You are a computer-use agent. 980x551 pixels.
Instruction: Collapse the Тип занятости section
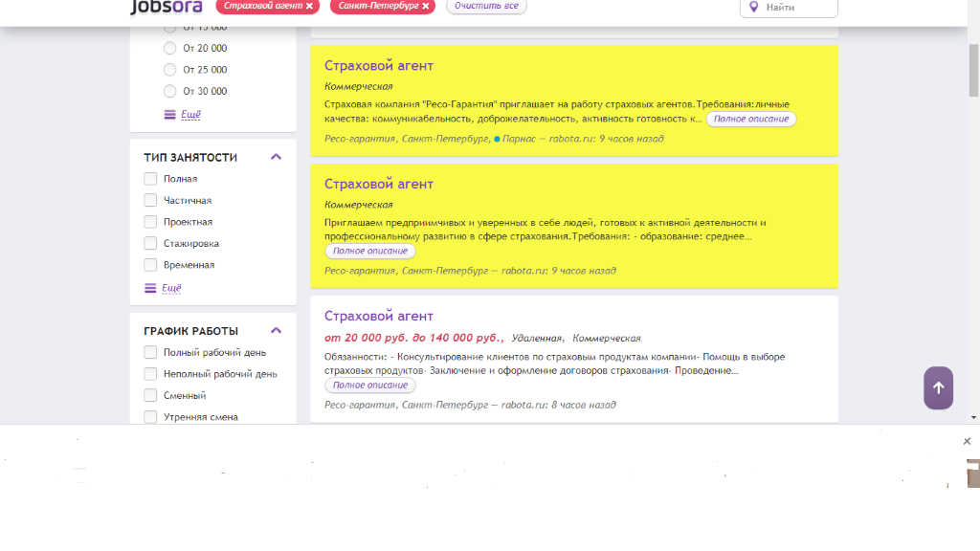(x=276, y=157)
